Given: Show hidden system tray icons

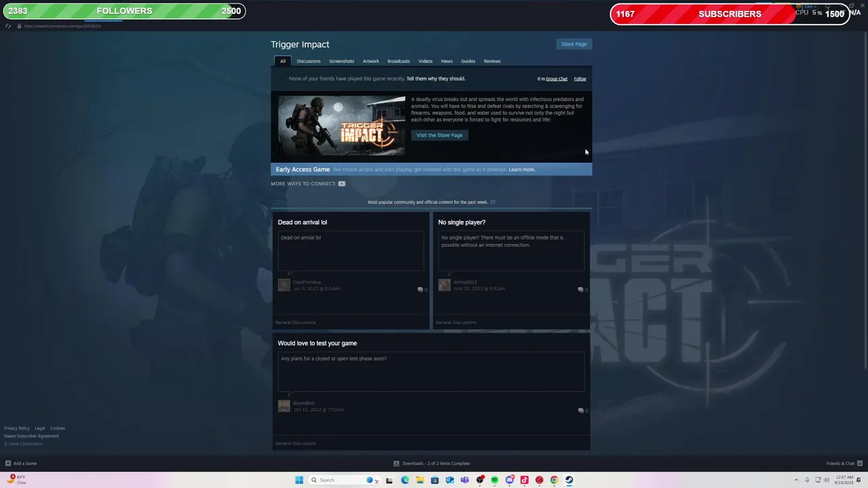Looking at the screenshot, I should tap(797, 480).
